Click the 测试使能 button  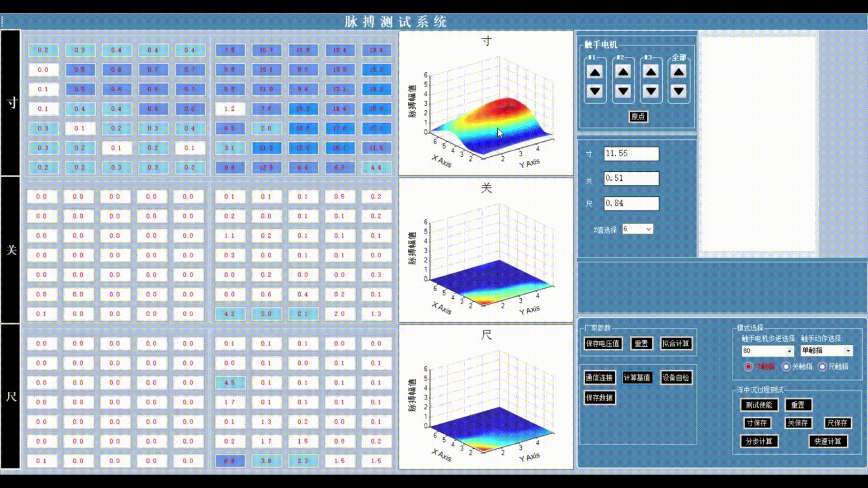[759, 405]
